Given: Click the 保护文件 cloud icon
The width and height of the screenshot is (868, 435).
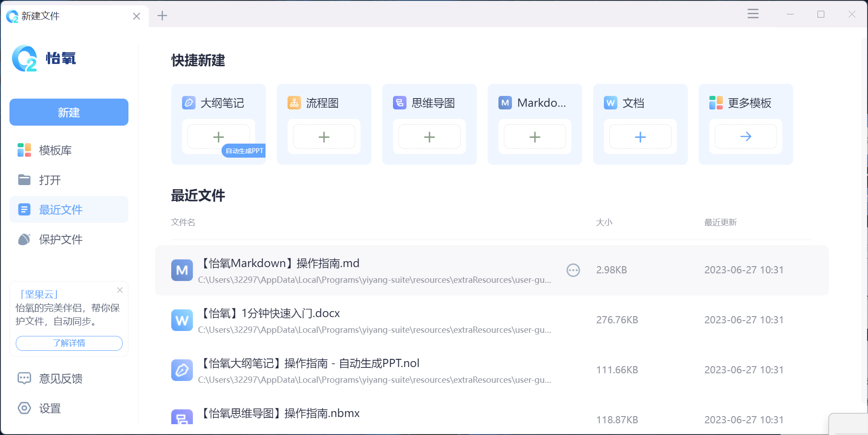Looking at the screenshot, I should [24, 239].
